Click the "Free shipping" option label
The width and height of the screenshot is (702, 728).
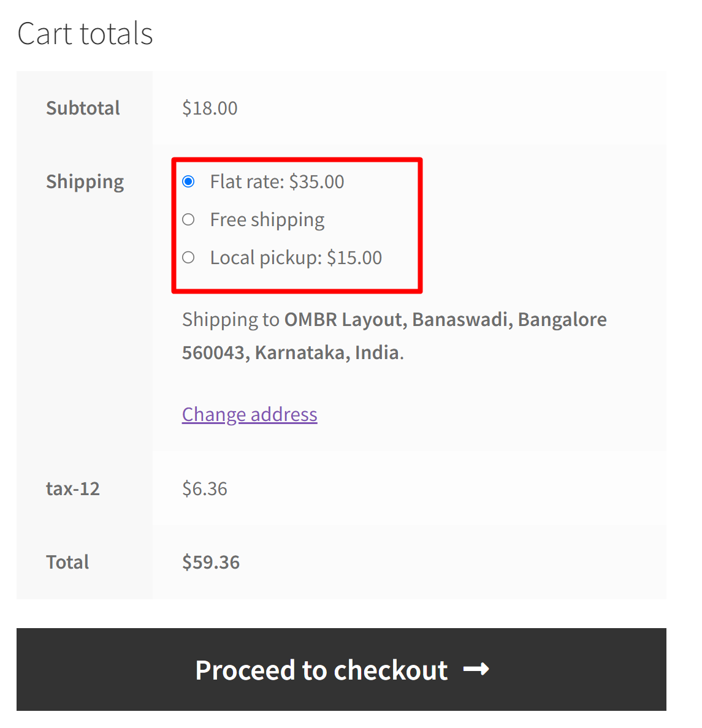(x=267, y=220)
